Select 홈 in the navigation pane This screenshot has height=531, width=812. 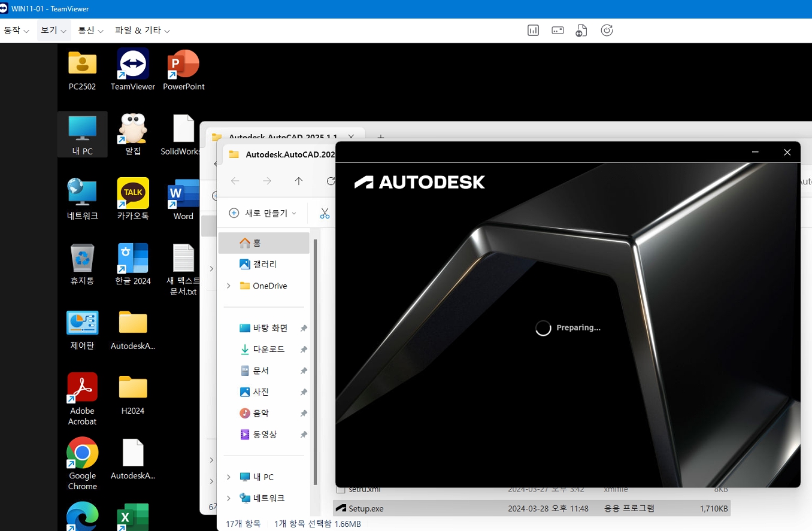click(x=263, y=243)
